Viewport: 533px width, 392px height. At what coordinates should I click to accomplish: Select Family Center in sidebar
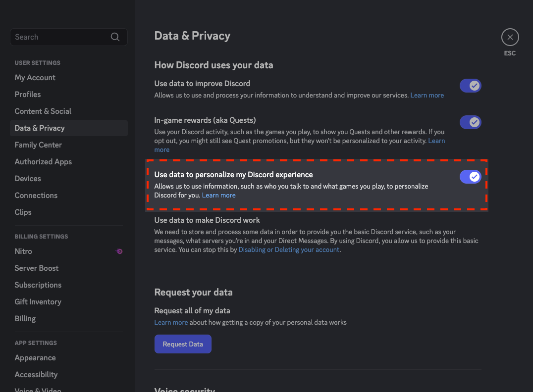(x=38, y=145)
